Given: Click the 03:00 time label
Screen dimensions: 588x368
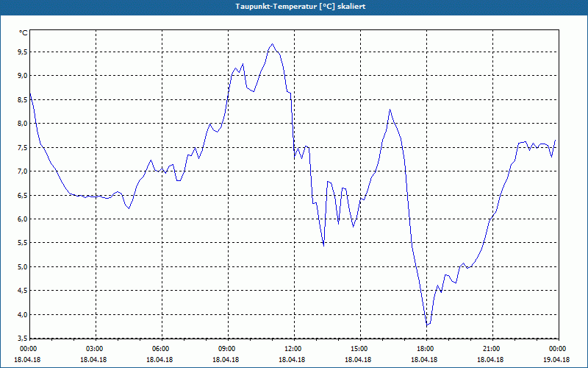Looking at the screenshot, I should (x=96, y=349).
